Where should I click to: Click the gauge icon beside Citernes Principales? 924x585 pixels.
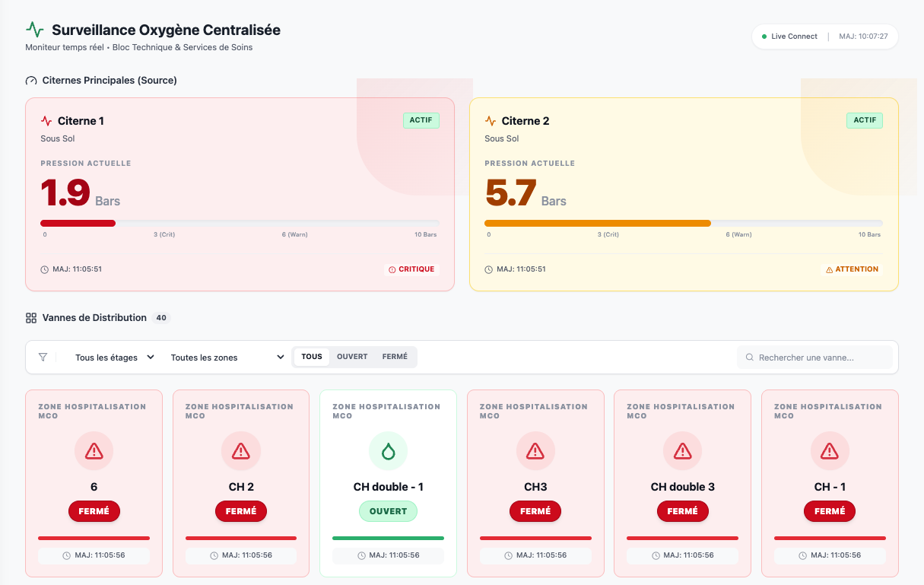click(31, 81)
